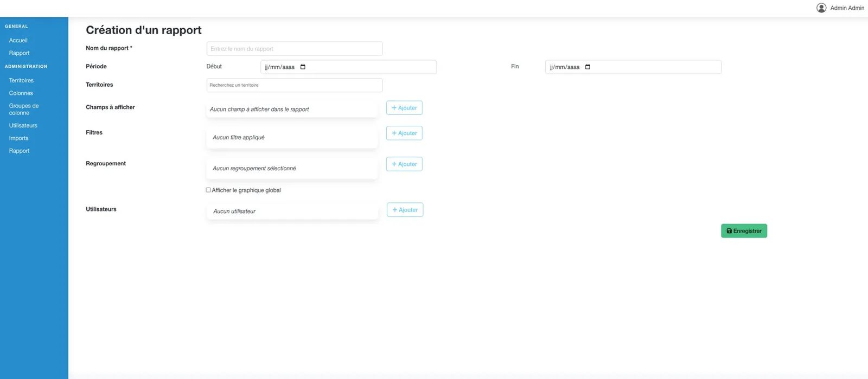Click the Admin Admin user avatar icon
The width and height of the screenshot is (868, 379).
(821, 8)
